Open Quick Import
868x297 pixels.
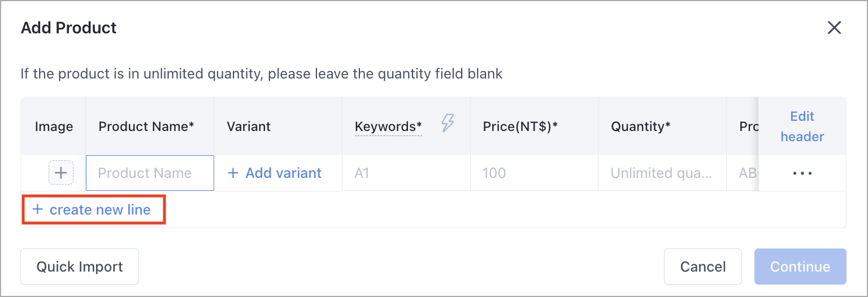click(x=80, y=267)
